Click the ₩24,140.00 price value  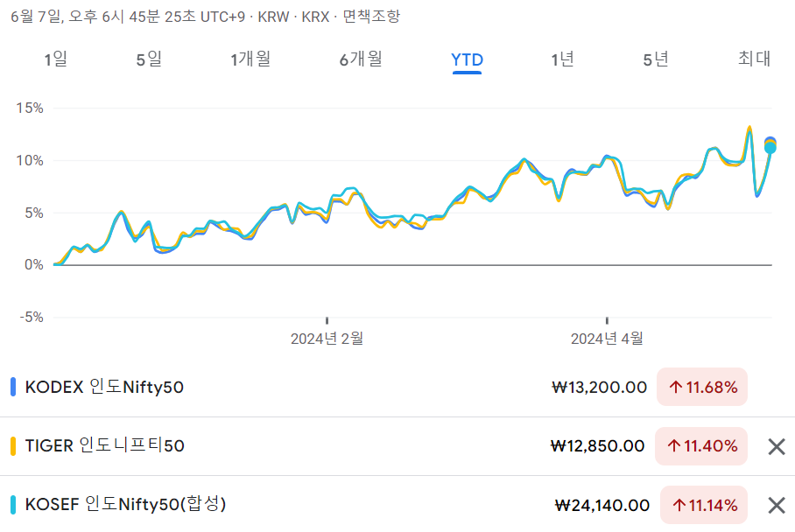(602, 506)
